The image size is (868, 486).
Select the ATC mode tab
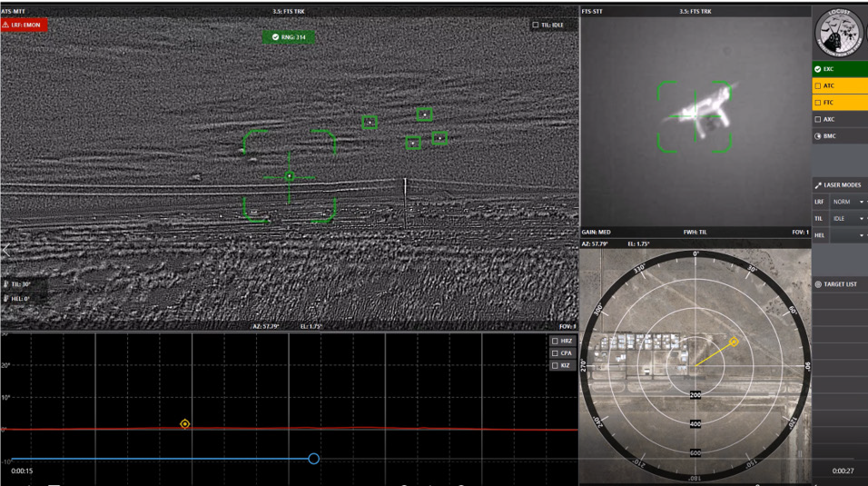pos(840,86)
